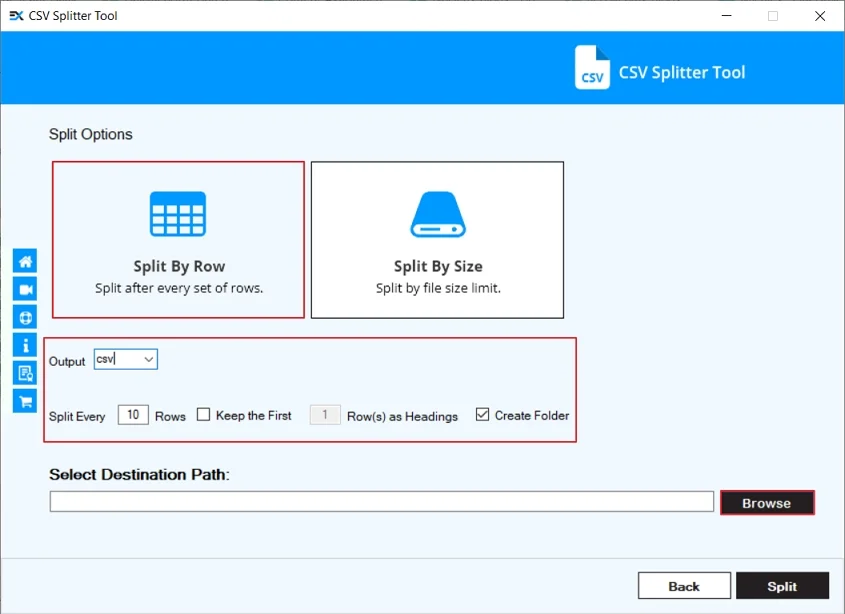Click the Browse button
This screenshot has height=614, width=845.
click(767, 503)
